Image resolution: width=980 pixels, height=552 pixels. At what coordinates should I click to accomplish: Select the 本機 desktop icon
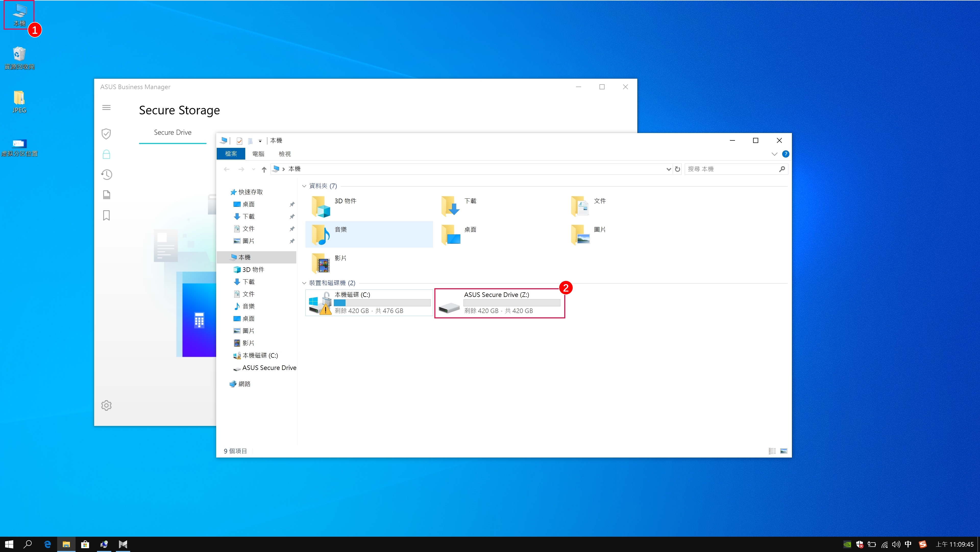point(19,15)
